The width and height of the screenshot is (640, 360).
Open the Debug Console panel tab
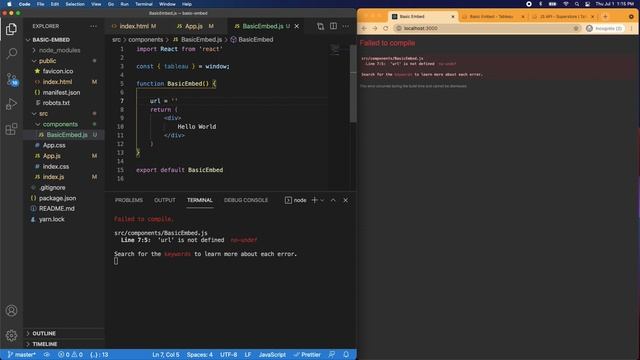click(246, 200)
